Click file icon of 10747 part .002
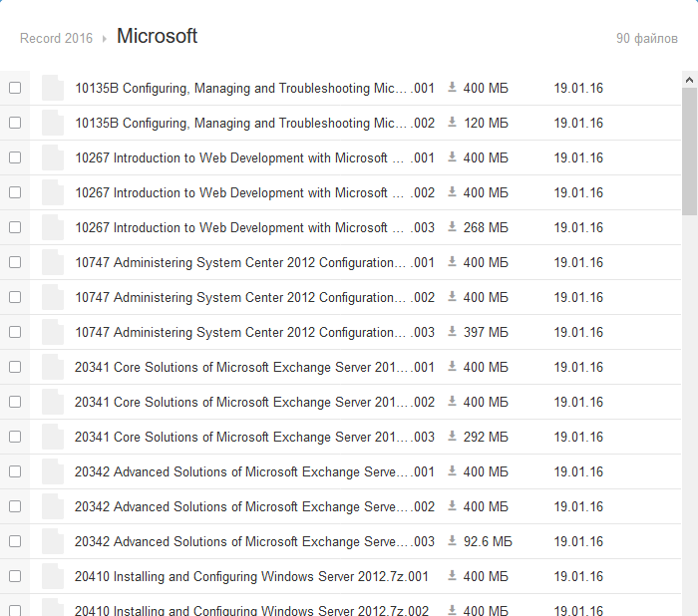Image resolution: width=698 pixels, height=616 pixels. point(53,297)
